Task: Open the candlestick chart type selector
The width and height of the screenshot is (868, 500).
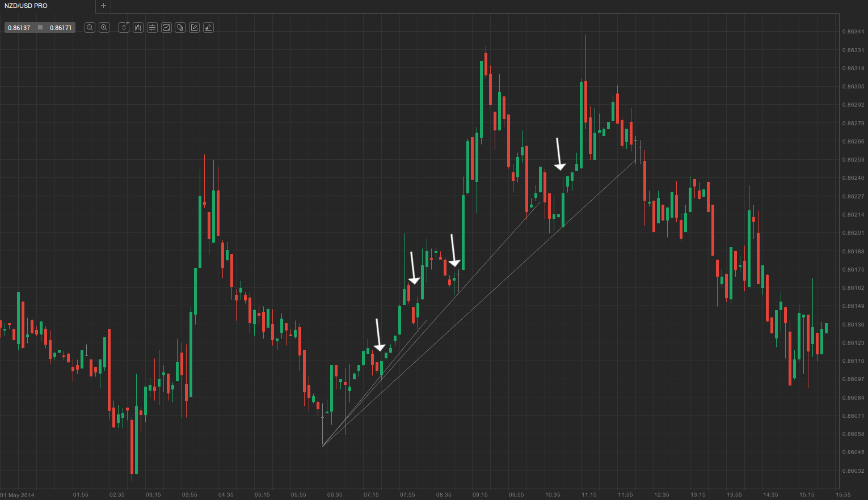Action: tap(138, 27)
